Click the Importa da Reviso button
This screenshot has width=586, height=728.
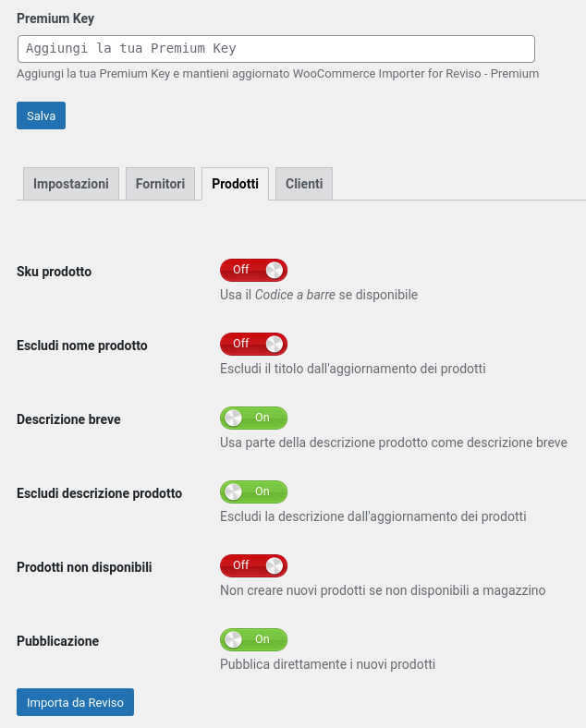tap(75, 702)
